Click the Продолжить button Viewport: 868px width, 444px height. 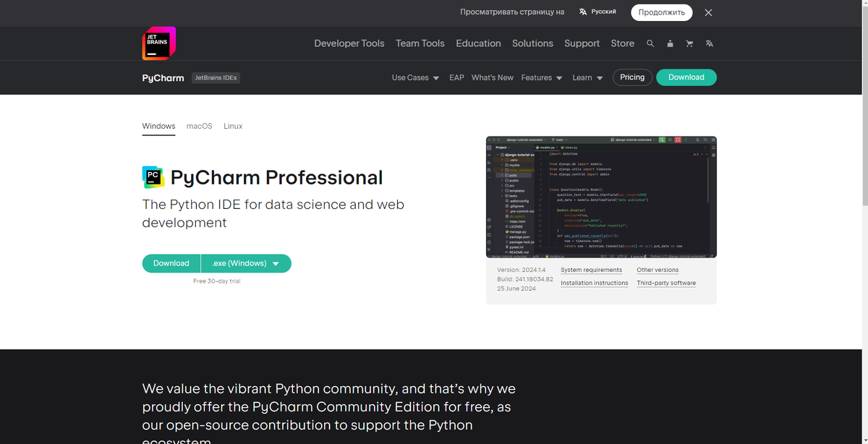click(x=661, y=12)
